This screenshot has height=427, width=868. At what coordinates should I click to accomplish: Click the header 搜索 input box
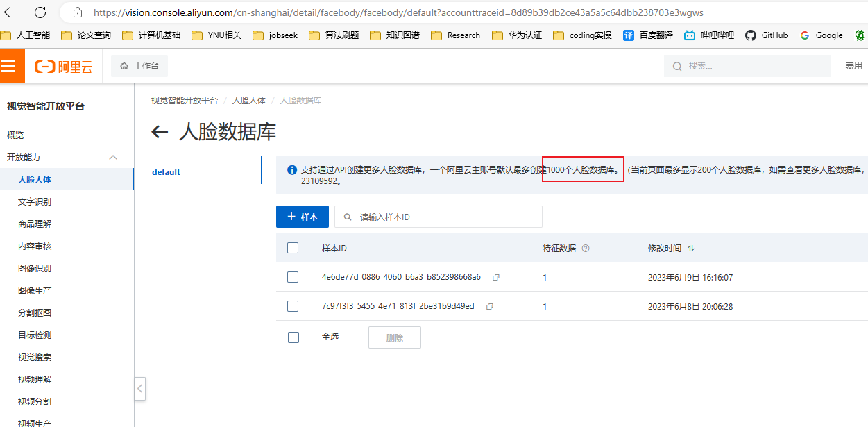click(747, 66)
